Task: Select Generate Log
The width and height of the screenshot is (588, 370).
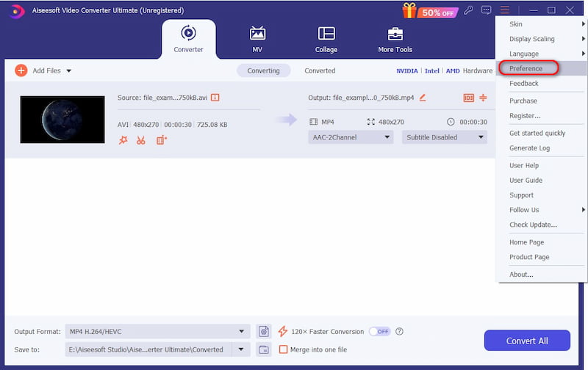Action: point(541,148)
